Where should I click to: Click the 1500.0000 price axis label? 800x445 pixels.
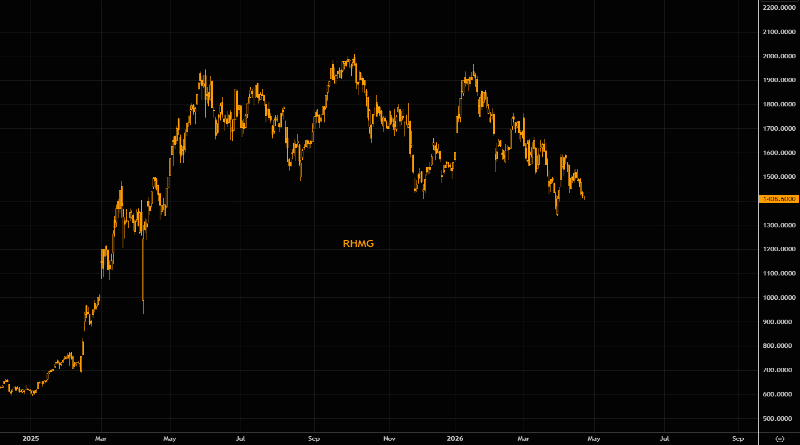(778, 177)
